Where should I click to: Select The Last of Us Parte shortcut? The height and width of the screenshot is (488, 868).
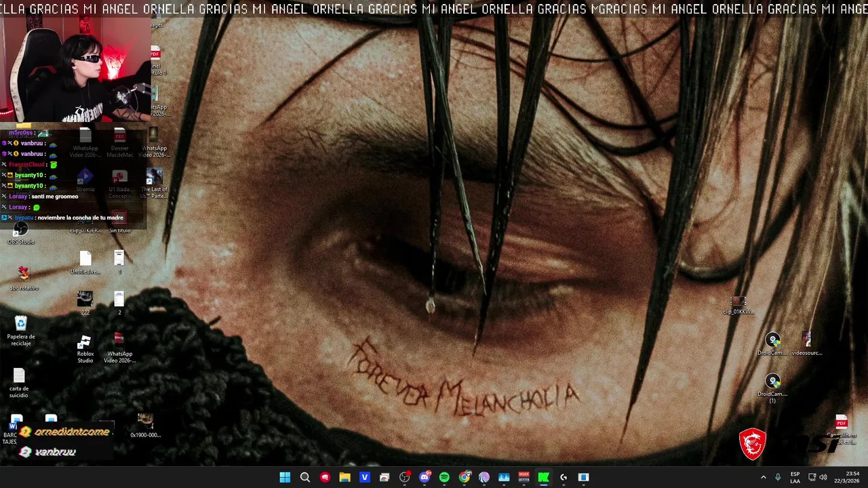[x=154, y=184]
